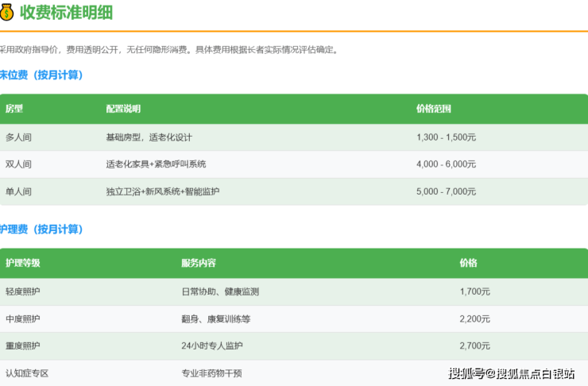The width and height of the screenshot is (588, 386).
Task: Click the 2,700元 nursing price
Action: (474, 345)
